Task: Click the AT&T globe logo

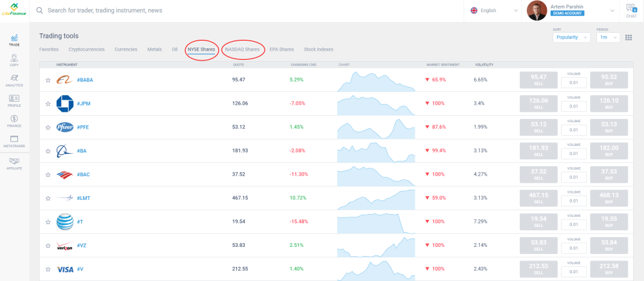Action: (x=65, y=222)
